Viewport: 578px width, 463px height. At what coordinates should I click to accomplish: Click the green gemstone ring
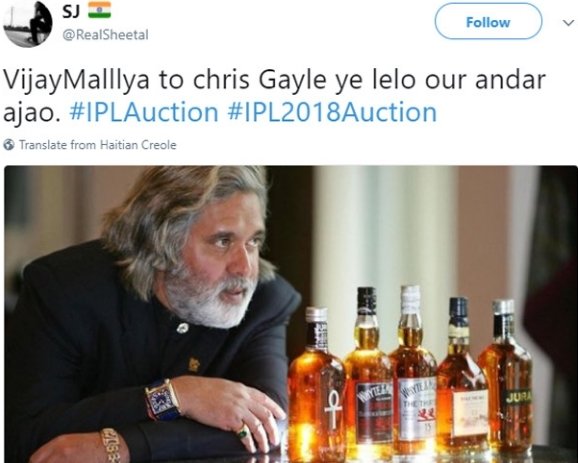[242, 431]
